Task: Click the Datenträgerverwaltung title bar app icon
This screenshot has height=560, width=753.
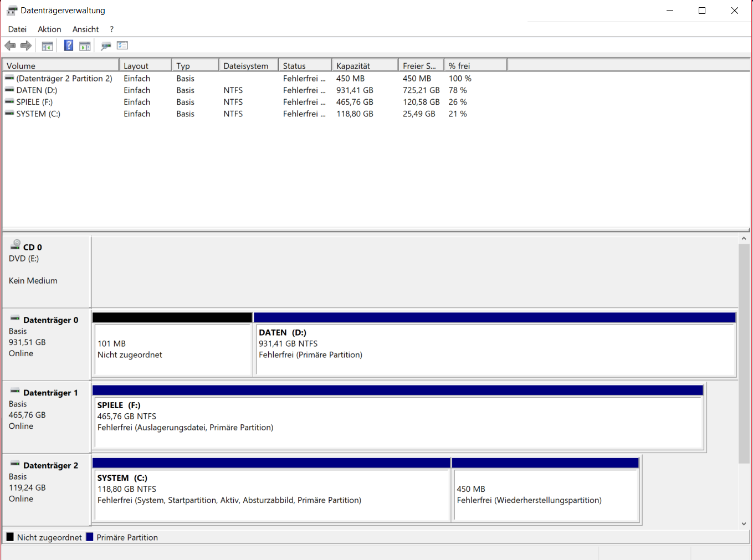Action: click(x=12, y=11)
